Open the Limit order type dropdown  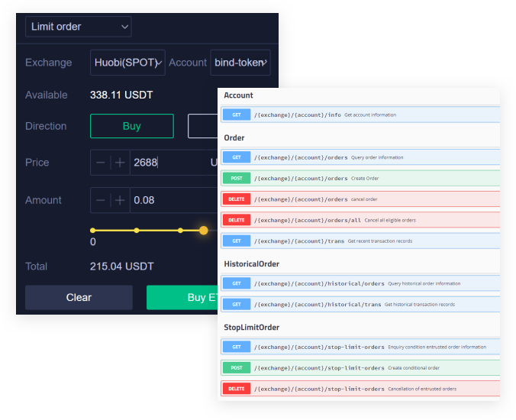click(x=79, y=27)
